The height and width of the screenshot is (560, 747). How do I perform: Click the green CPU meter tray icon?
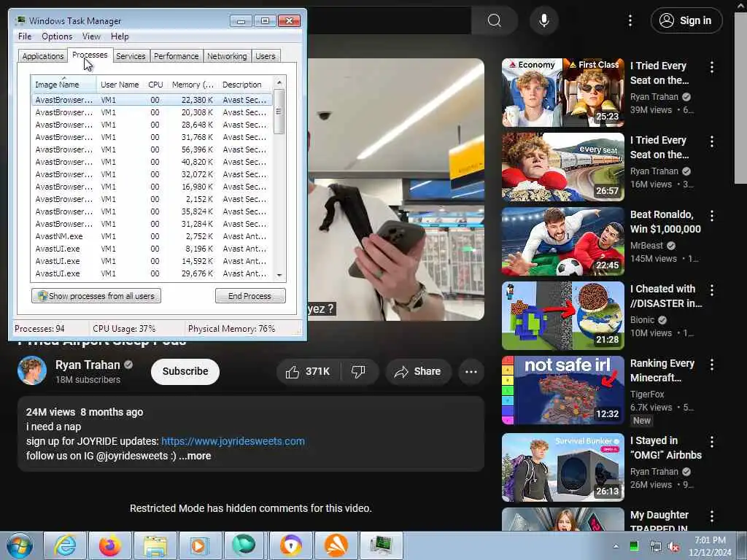[634, 546]
